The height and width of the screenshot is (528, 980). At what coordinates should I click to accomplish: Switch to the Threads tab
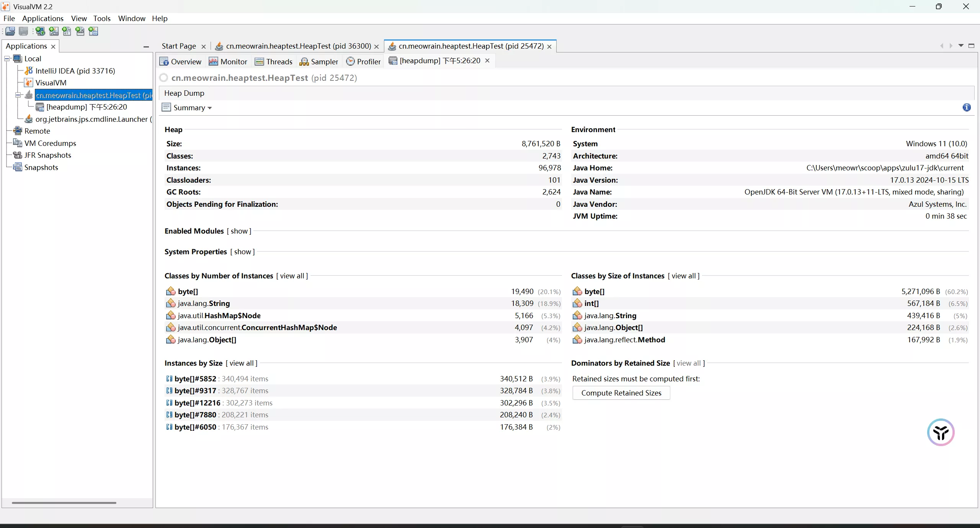(274, 62)
